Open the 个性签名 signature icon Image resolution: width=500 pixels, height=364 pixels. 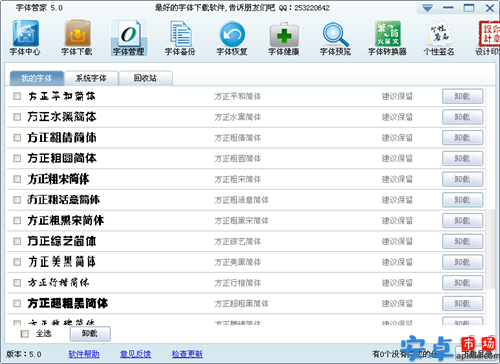[x=439, y=37]
